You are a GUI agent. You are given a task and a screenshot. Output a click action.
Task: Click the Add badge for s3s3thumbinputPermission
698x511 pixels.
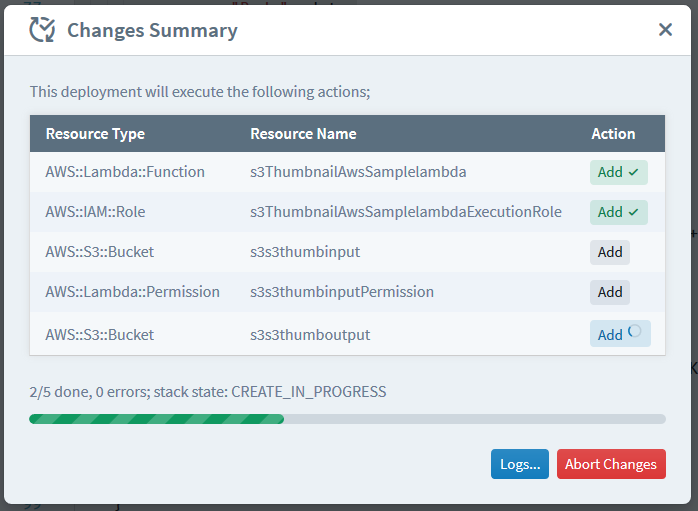[610, 292]
